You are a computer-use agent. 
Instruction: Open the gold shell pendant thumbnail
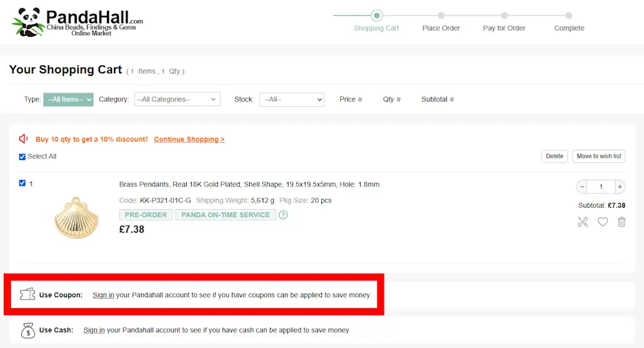77,218
